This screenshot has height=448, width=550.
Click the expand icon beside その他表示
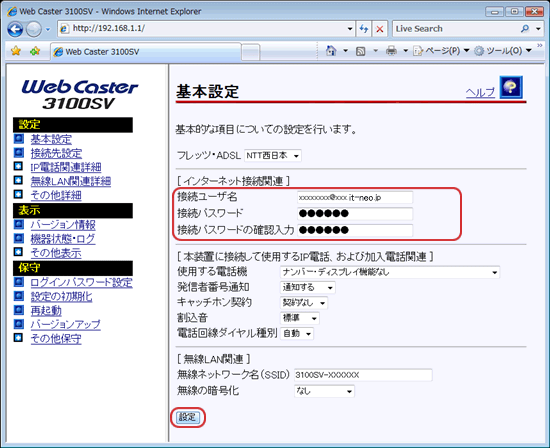tap(18, 252)
